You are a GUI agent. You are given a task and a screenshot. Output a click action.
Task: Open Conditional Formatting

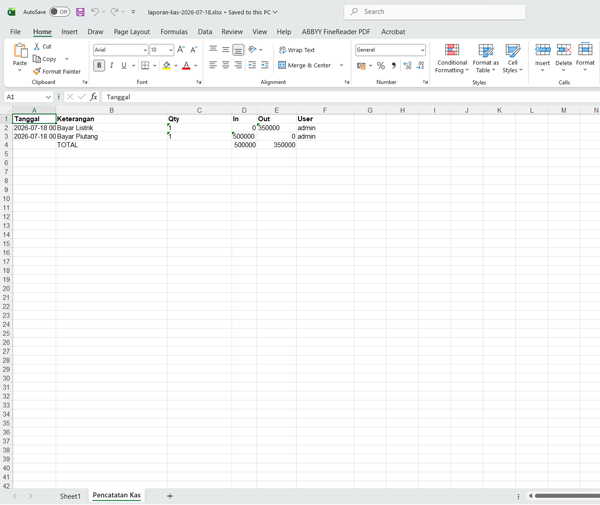[452, 58]
